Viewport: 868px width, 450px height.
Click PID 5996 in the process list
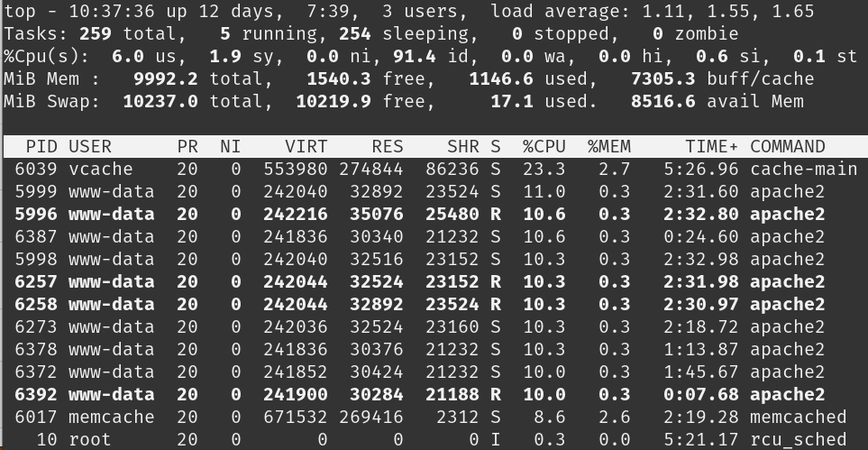coord(36,214)
